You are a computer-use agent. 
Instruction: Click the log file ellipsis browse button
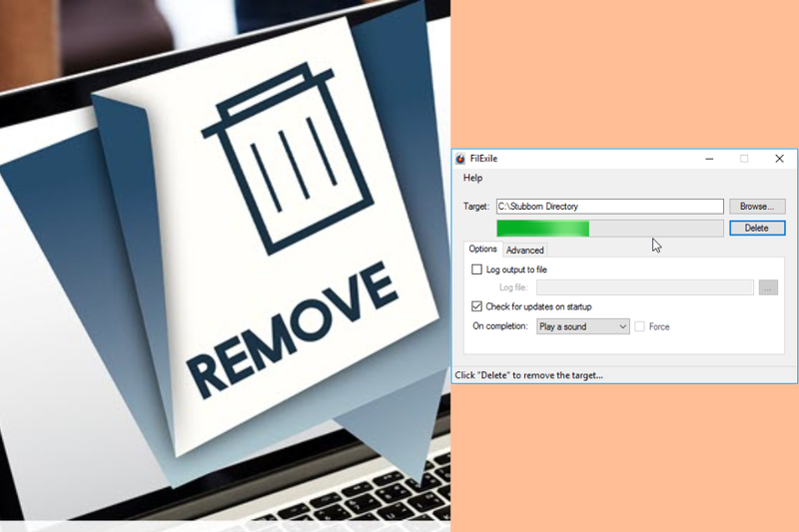[768, 287]
